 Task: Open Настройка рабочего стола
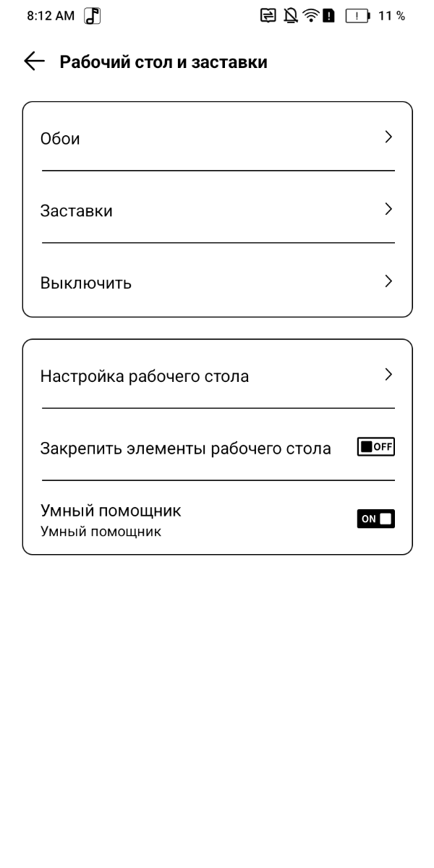pyautogui.click(x=145, y=376)
